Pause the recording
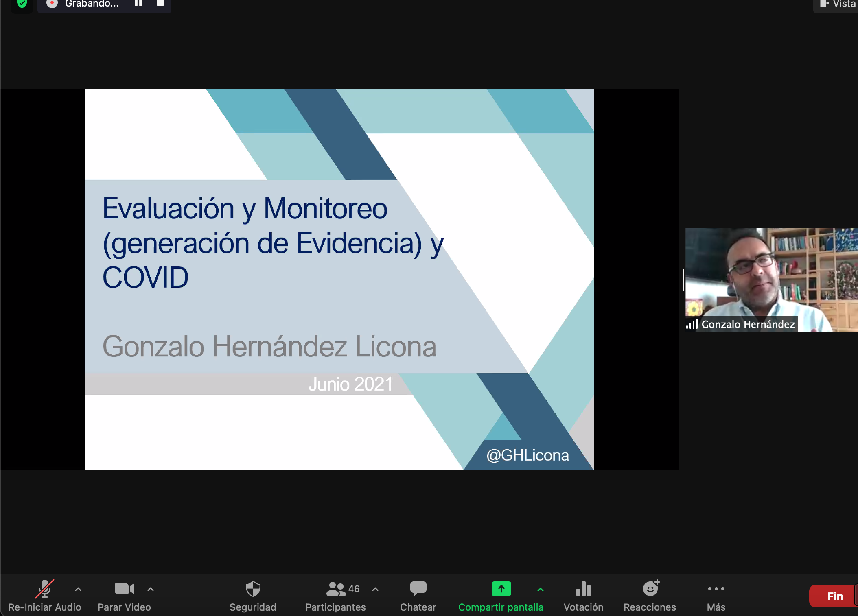Screen dimensions: 858x616 (138, 3)
